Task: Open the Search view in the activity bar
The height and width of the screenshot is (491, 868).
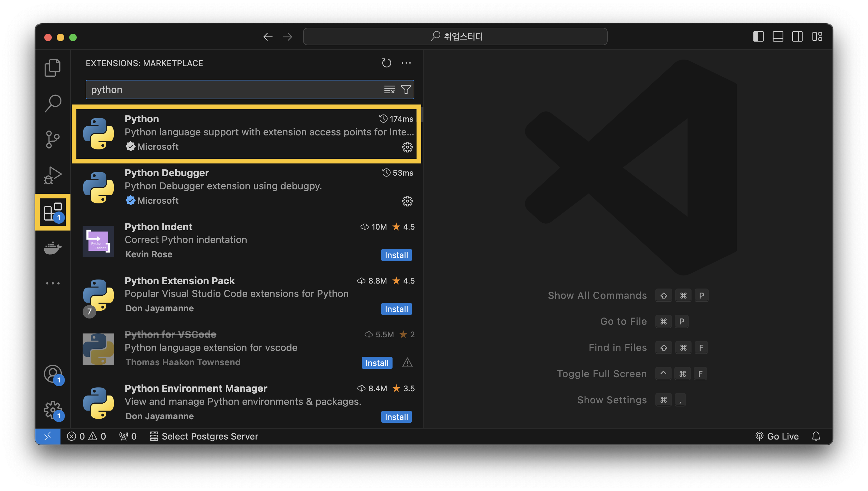Action: 53,103
